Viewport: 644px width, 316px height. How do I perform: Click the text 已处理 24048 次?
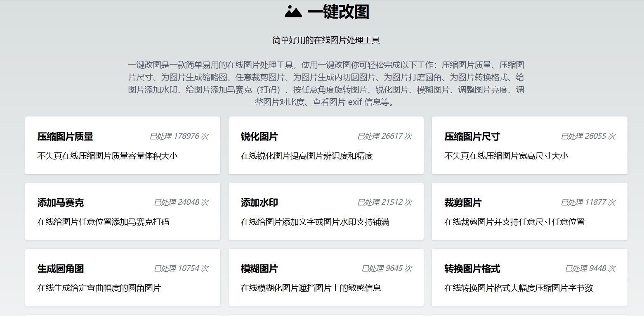click(x=181, y=202)
